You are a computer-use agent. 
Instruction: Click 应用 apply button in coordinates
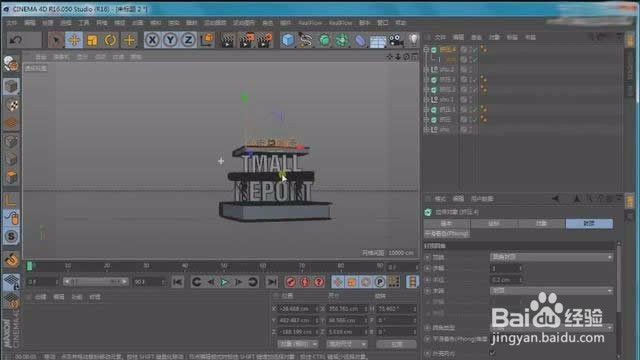coord(396,344)
